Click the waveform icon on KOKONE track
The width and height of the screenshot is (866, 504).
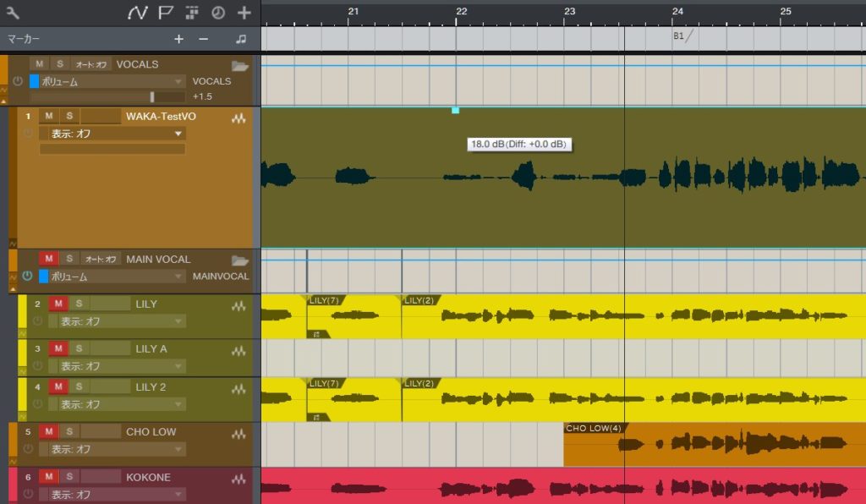[x=238, y=479]
